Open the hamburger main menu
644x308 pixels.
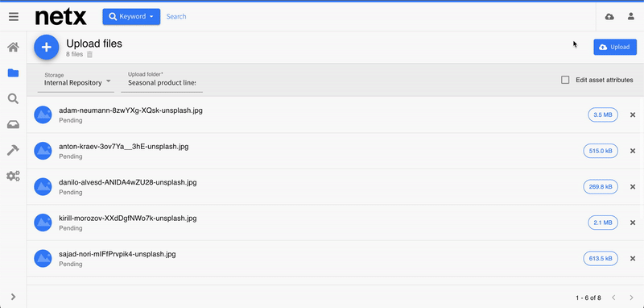coord(14,16)
